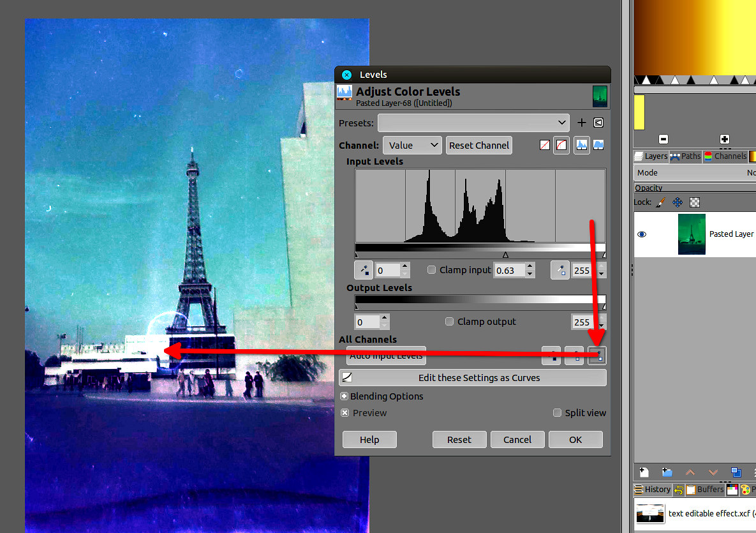Switch to the Paths tab
This screenshot has width=756, height=533.
[686, 156]
